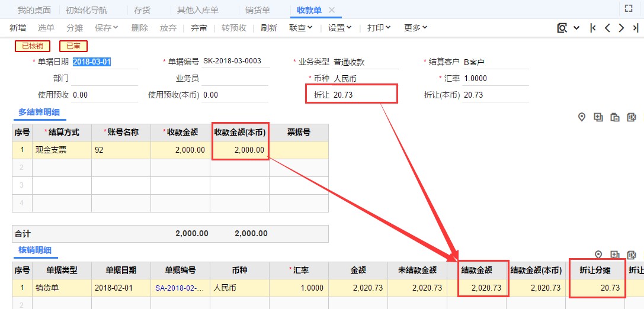The width and height of the screenshot is (644, 309).
Task: Click the 使用预收 field 0.00
Action: pyautogui.click(x=105, y=95)
